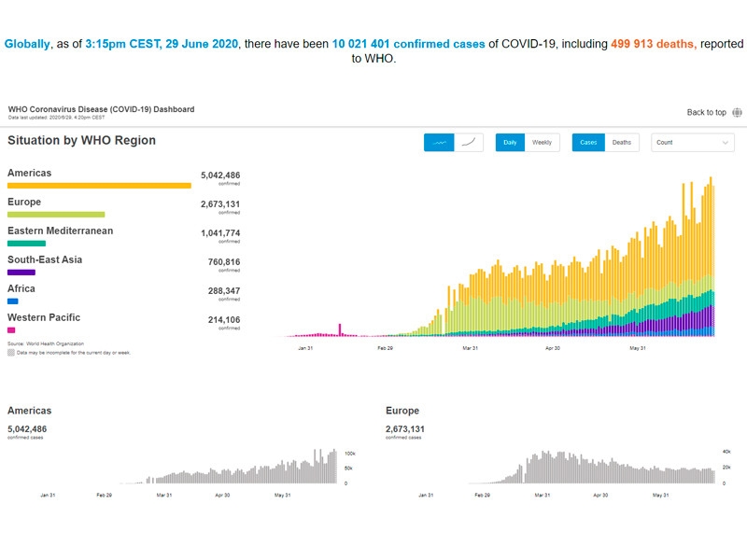Click the hatched incomplete-data legend icon
Screen dimensions: 747x560
coord(11,353)
